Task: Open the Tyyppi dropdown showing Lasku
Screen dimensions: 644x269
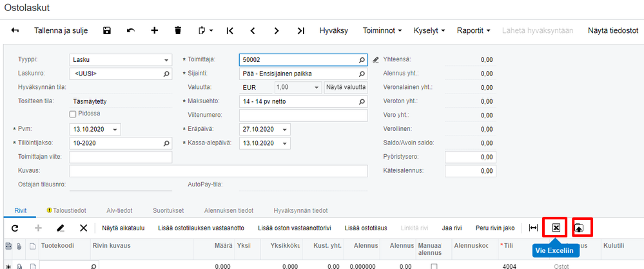Action: point(166,60)
